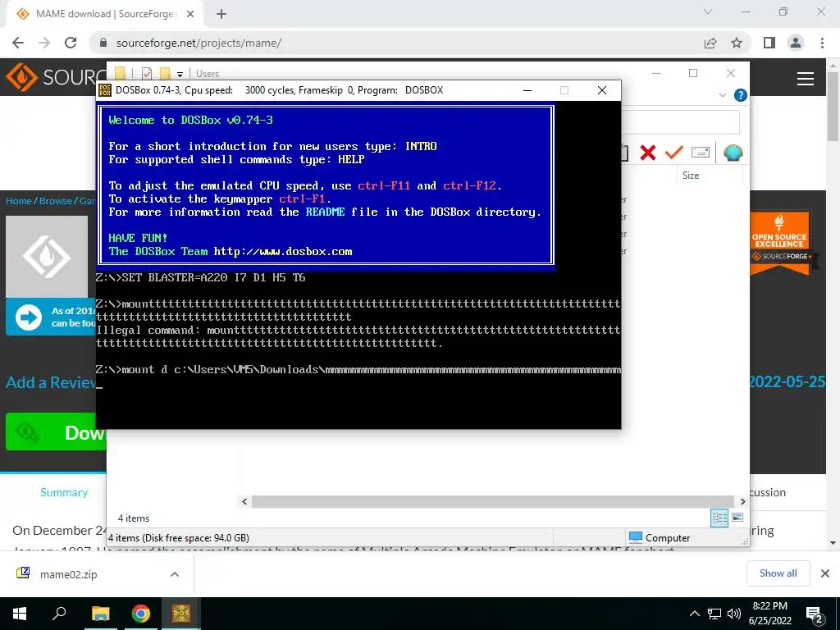The image size is (840, 630).
Task: Open Windows taskbar search
Action: pos(59,614)
